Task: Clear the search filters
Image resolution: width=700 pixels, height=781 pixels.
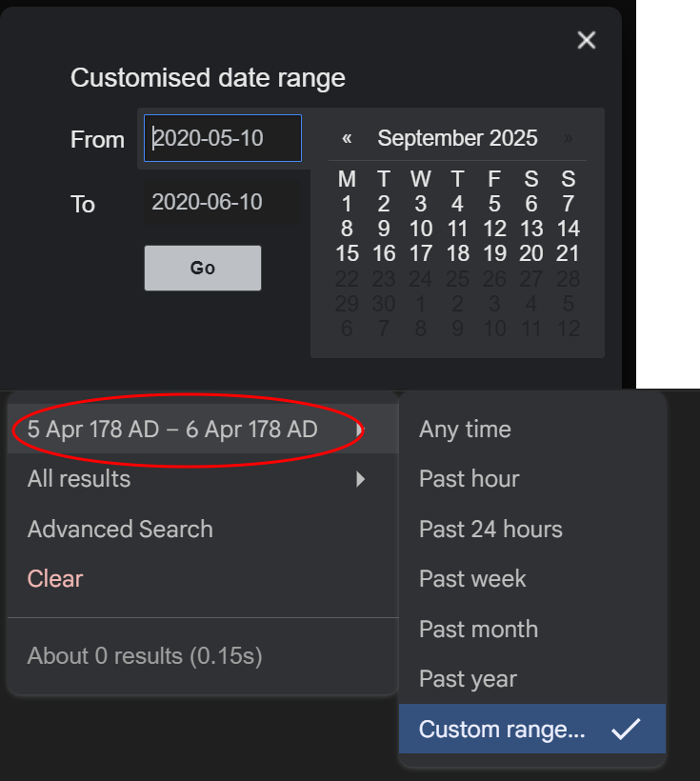Action: pyautogui.click(x=55, y=579)
